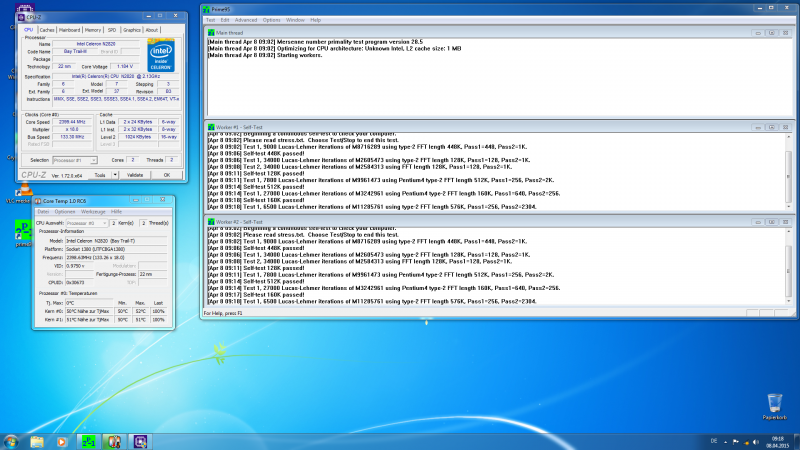Open Edit menu in Prime95

pyautogui.click(x=225, y=20)
